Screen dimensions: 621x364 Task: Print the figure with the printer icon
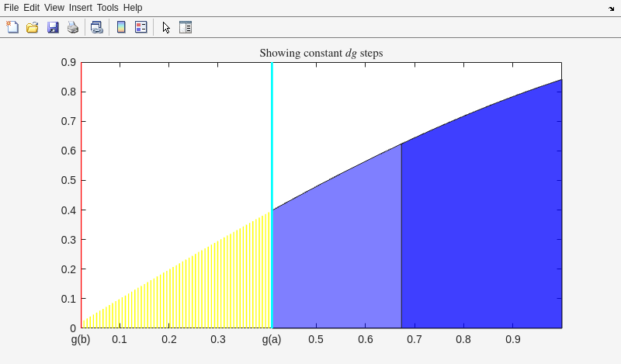click(72, 27)
